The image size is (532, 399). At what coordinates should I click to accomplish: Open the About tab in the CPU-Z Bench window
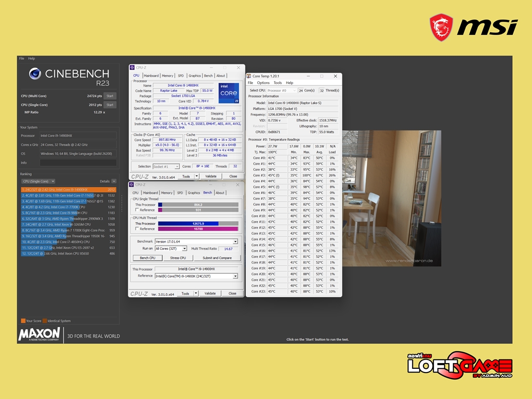pyautogui.click(x=220, y=193)
